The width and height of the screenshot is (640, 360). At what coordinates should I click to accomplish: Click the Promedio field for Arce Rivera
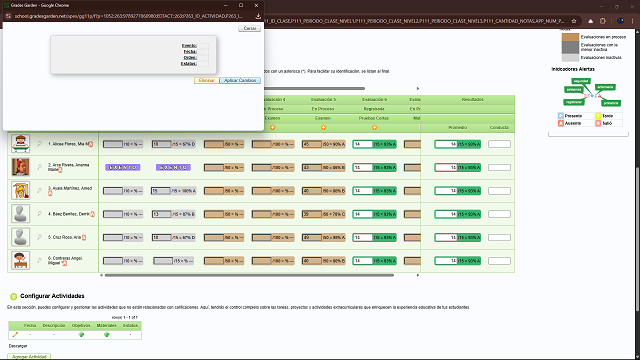[x=446, y=167]
